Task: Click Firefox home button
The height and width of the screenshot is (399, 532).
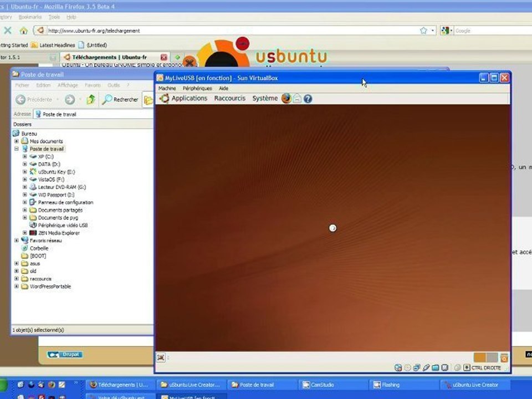Action: 23,30
